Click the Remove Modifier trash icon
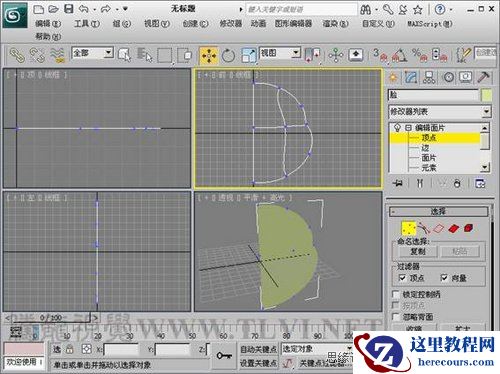Image resolution: width=500 pixels, height=374 pixels. [457, 183]
